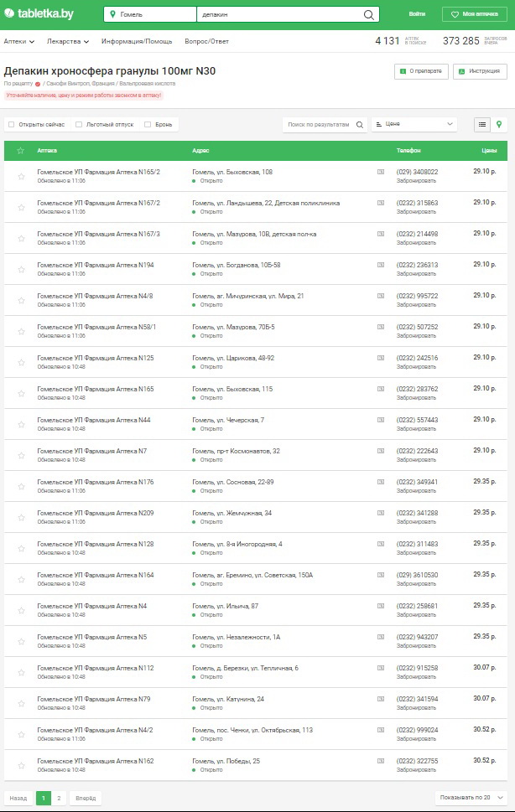
Task: Click phone number (0232) 258681
Action: [x=417, y=606]
